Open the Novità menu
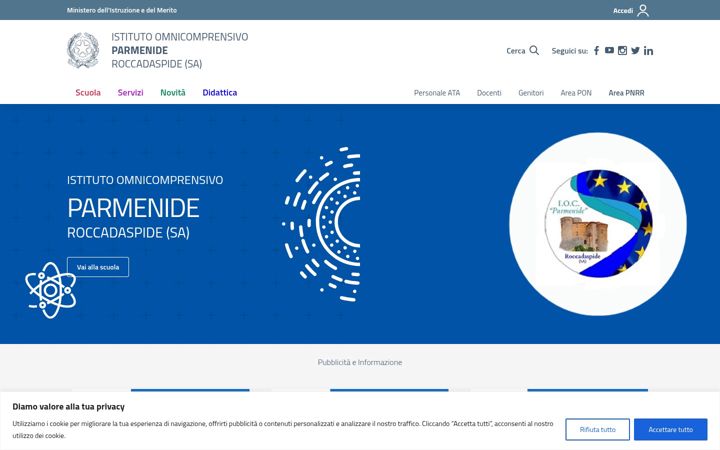The width and height of the screenshot is (720, 450). pyautogui.click(x=173, y=93)
